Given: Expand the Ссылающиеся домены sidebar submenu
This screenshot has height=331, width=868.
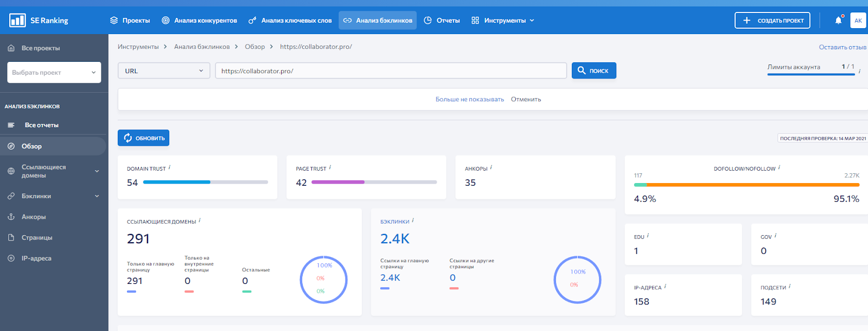Looking at the screenshot, I should (x=97, y=171).
